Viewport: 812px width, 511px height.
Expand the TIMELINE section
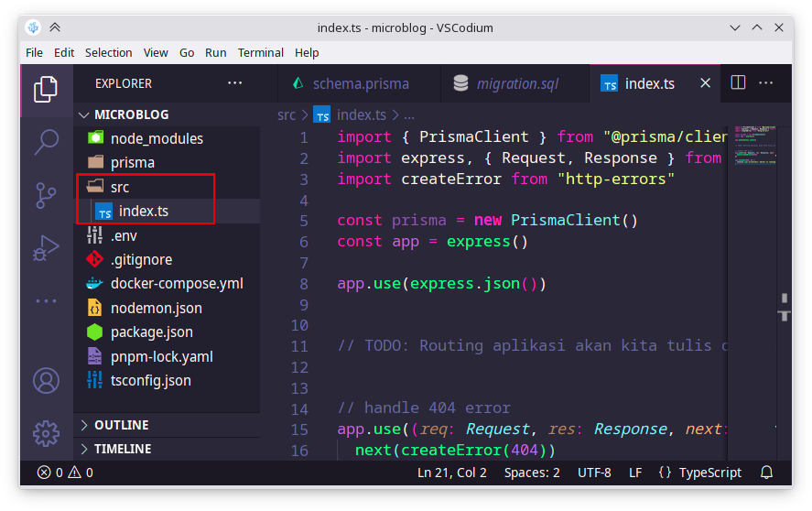[121, 449]
